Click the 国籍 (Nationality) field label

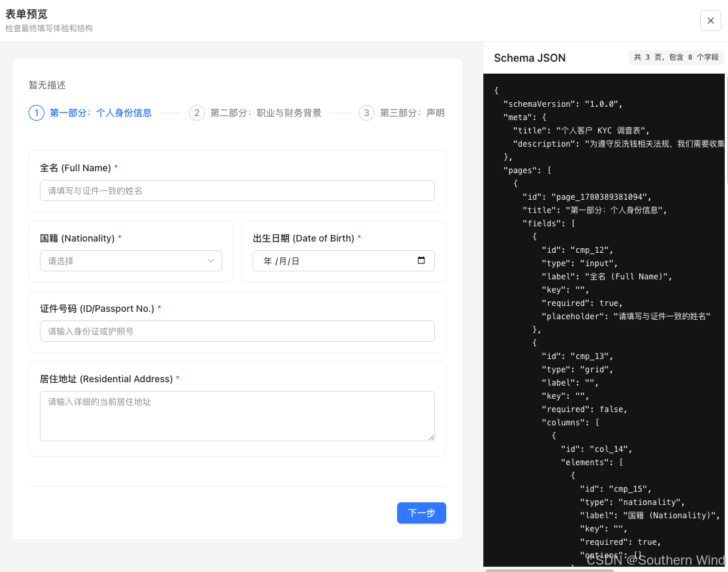click(x=77, y=238)
